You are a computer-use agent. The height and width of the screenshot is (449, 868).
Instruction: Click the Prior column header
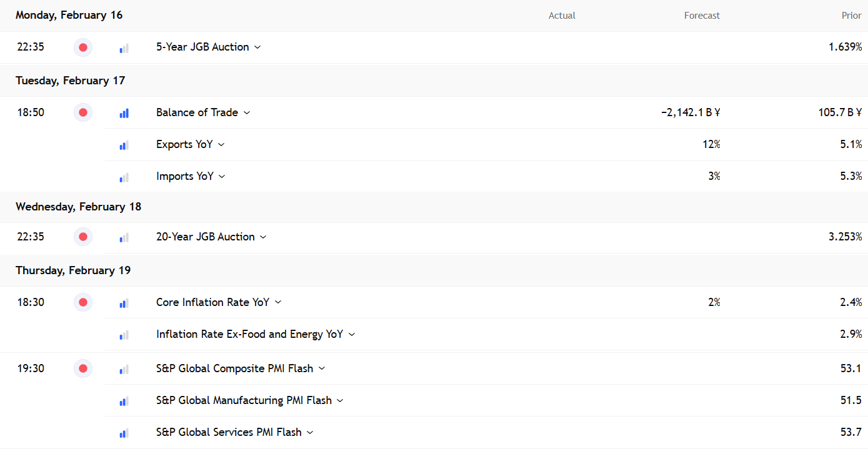tap(851, 16)
